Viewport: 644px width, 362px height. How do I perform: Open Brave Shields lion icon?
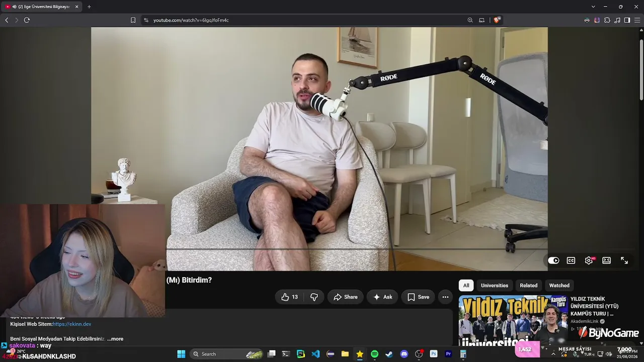click(497, 20)
